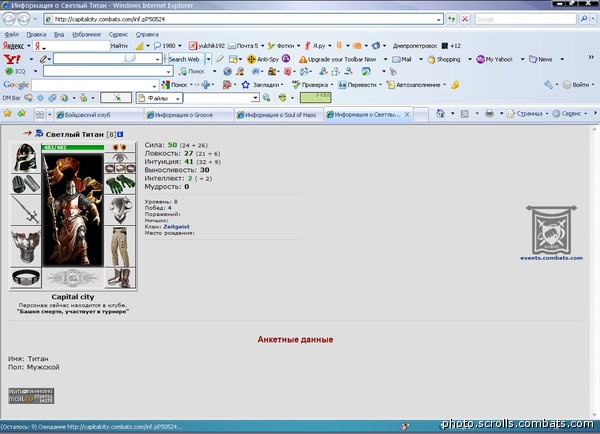The width and height of the screenshot is (600, 434).
Task: Open events.combats.com link
Action: [551, 258]
